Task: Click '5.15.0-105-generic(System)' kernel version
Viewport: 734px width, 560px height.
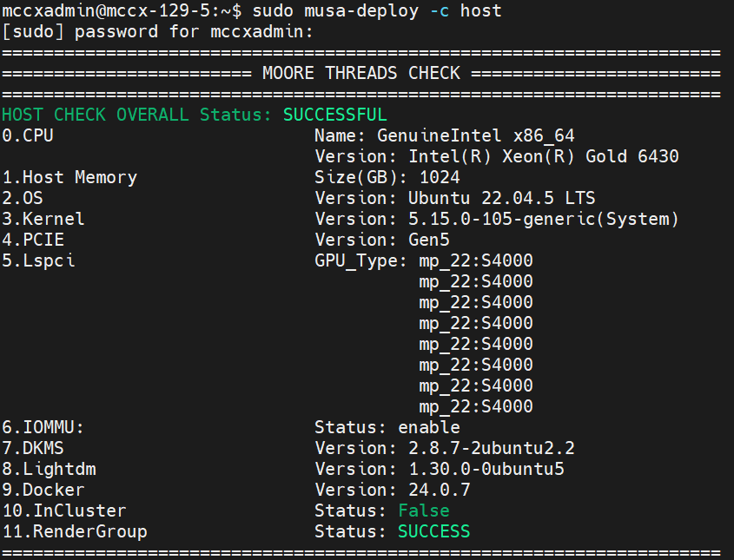Action: click(x=544, y=219)
